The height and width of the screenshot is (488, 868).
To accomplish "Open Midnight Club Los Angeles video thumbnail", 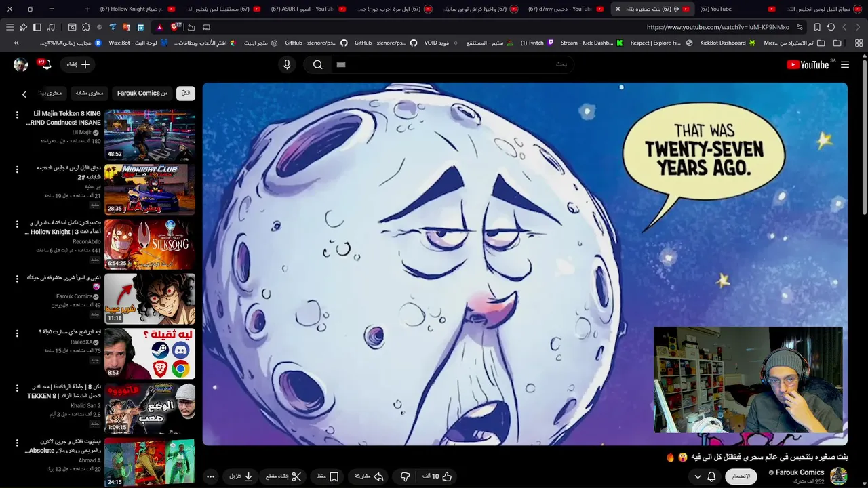I will (x=150, y=189).
